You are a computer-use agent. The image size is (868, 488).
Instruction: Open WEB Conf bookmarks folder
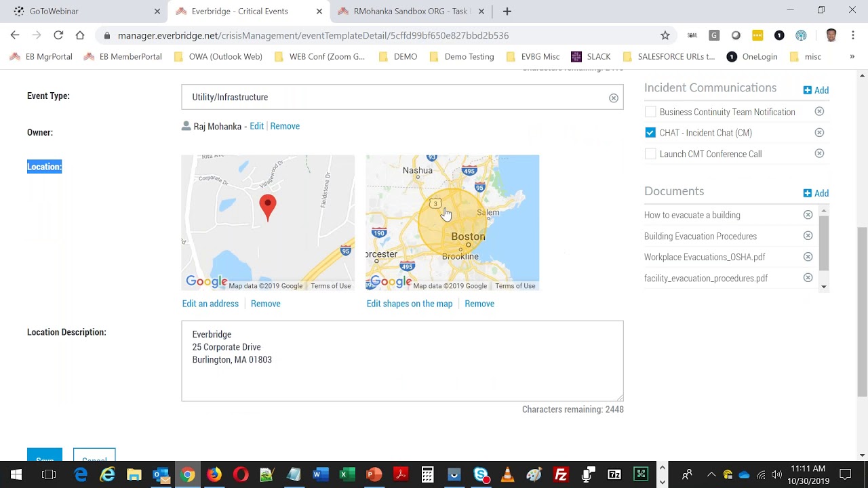[x=319, y=57]
